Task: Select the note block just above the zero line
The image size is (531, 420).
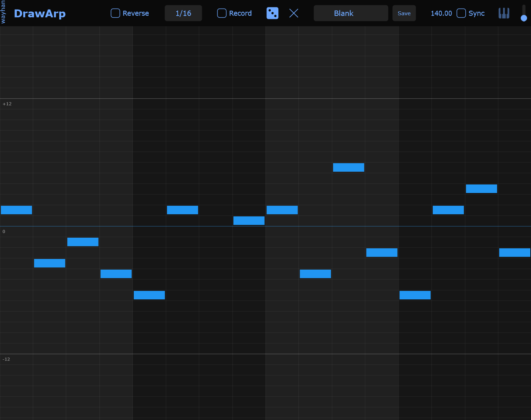Action: point(249,221)
